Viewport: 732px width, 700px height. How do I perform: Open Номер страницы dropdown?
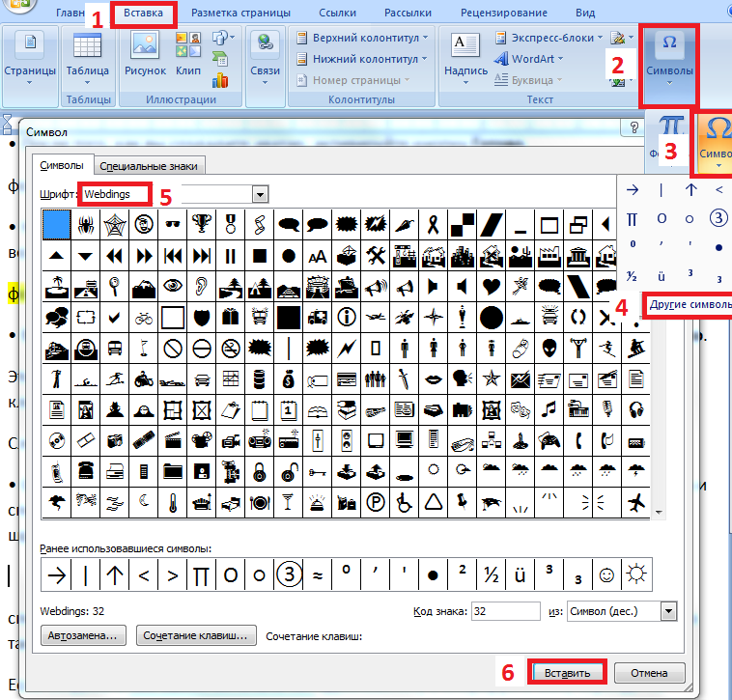point(353,80)
